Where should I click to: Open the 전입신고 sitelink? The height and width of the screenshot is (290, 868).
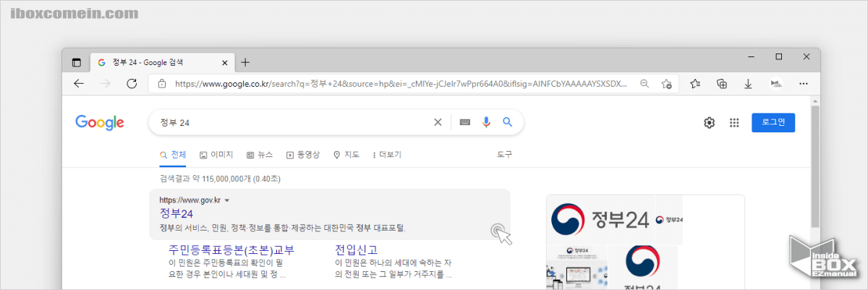(356, 250)
